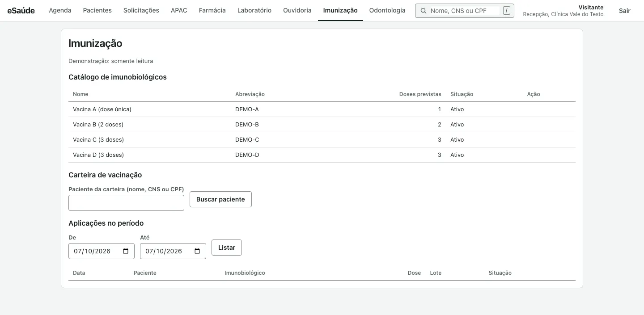Focus the global Nome, CNS ou CPF search field
644x315 pixels.
[x=465, y=11]
